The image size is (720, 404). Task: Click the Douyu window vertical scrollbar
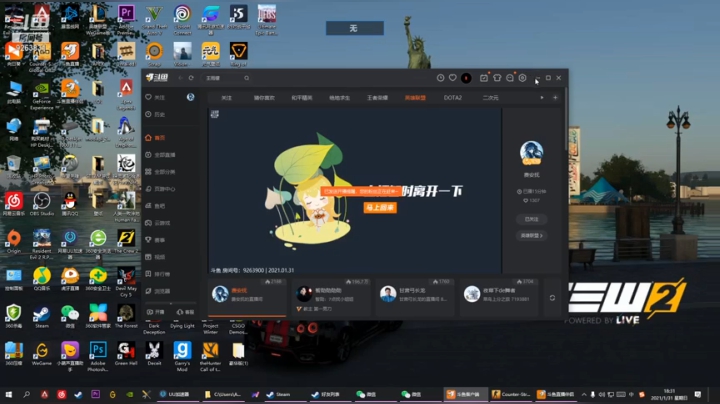pos(566,119)
